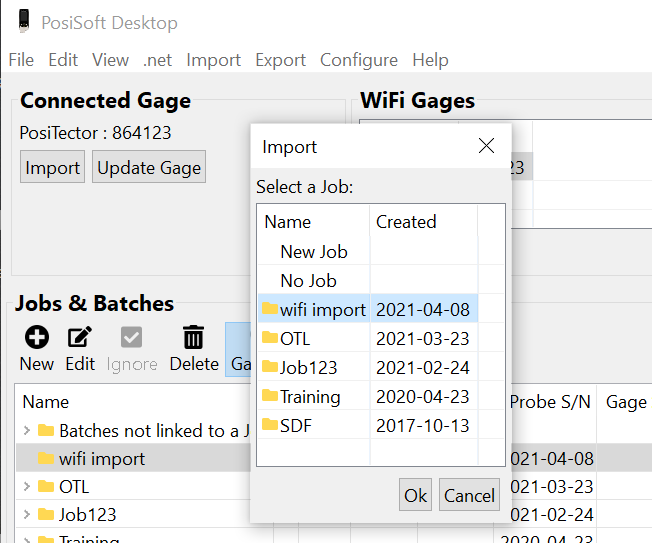Click the Edit pencil icon
This screenshot has width=652, height=543.
[79, 338]
